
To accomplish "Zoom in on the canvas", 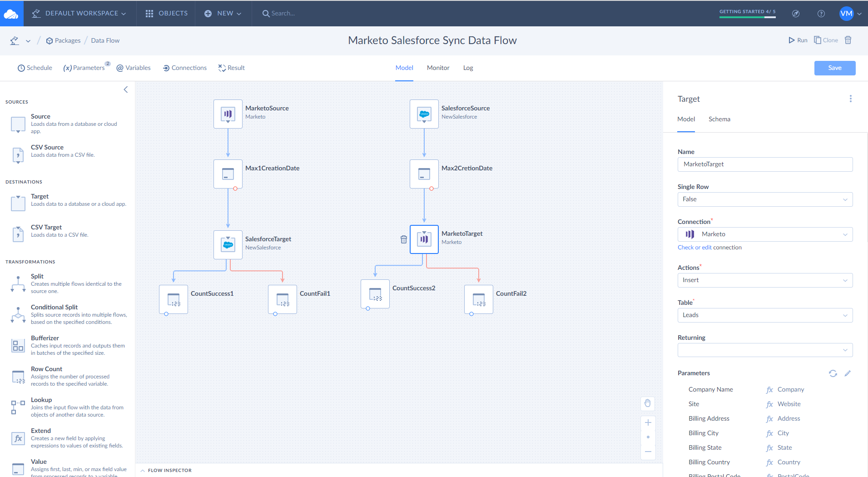I will (648, 422).
